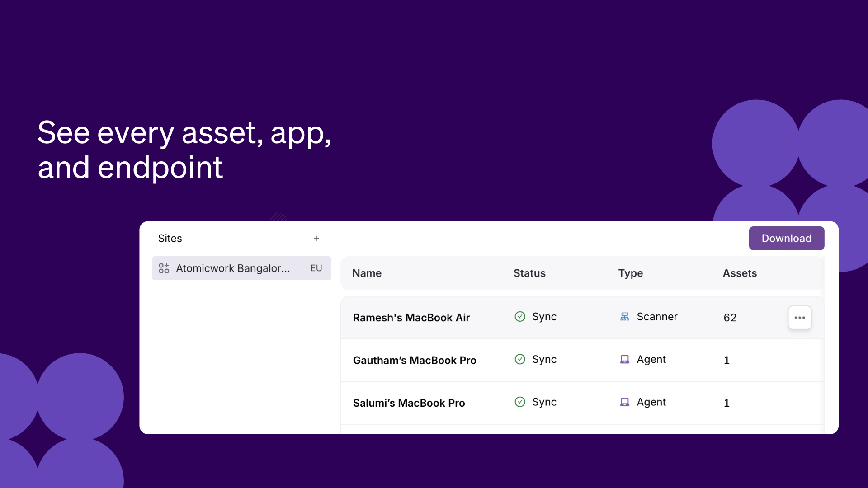
Task: Click asset count 1 in Gautham's row
Action: coord(726,360)
